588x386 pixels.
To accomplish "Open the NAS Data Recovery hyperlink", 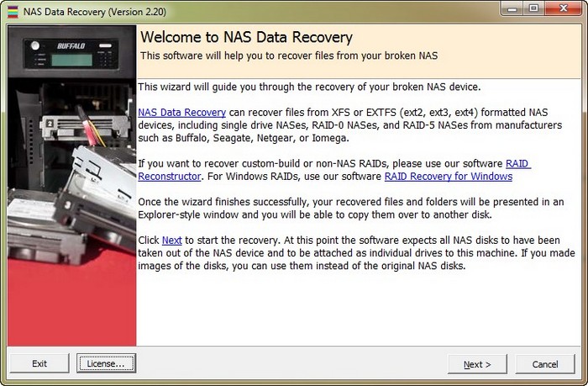I will point(182,112).
